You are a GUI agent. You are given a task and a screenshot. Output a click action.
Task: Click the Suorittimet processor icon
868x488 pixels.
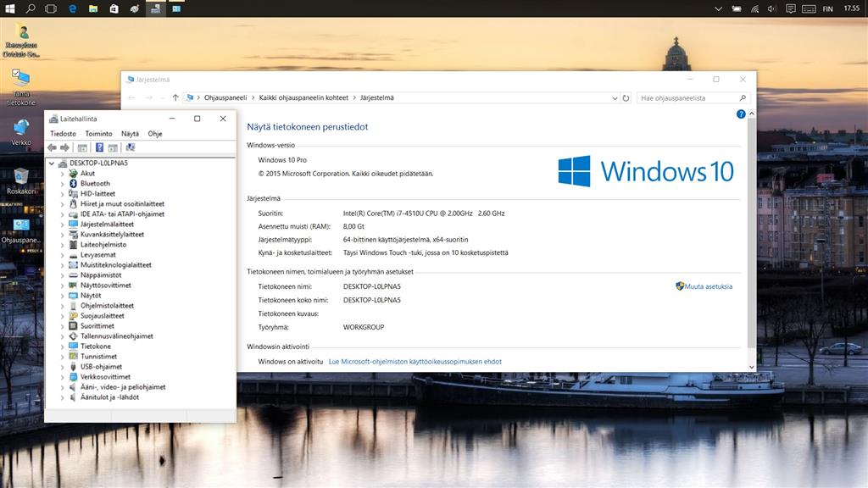pyautogui.click(x=73, y=326)
